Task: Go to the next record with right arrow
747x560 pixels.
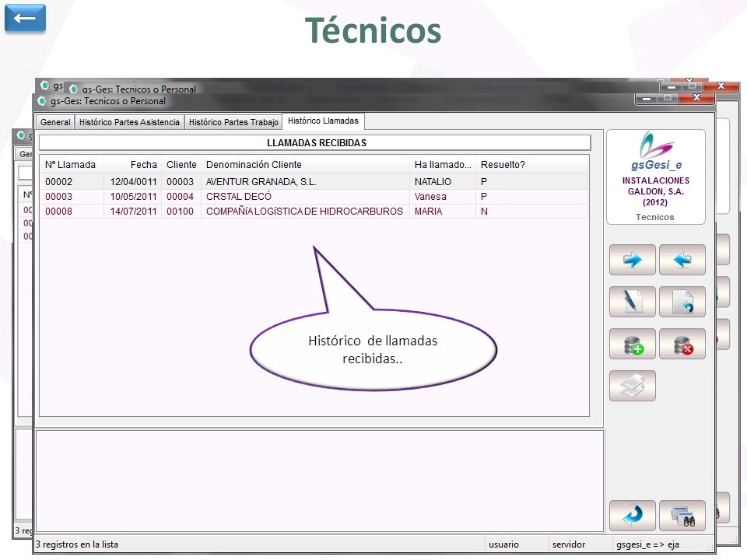Action: (x=632, y=260)
